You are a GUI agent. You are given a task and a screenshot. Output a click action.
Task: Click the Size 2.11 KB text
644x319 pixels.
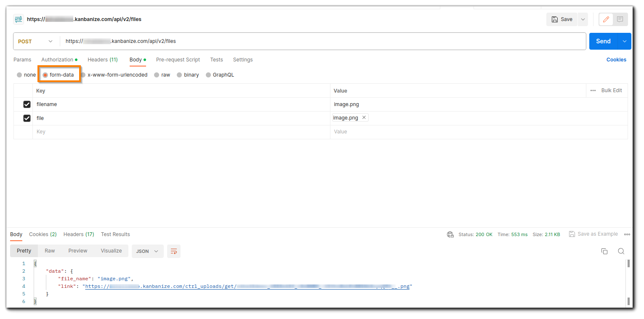coord(546,234)
